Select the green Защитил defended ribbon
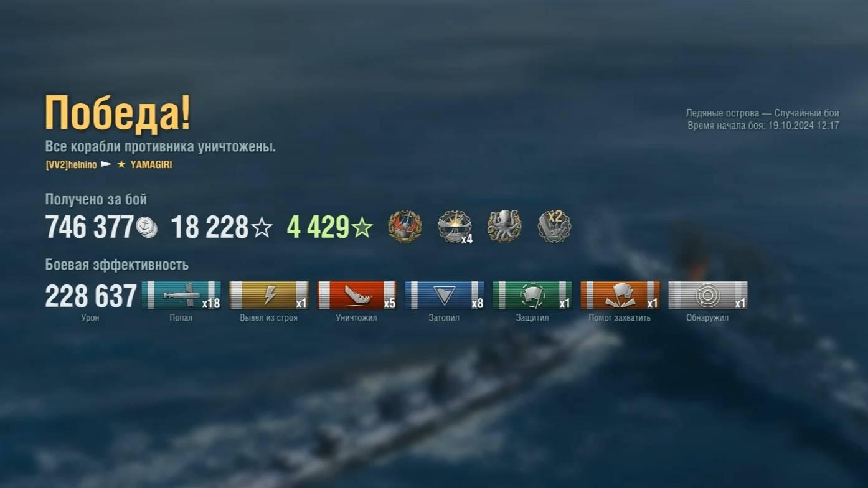 tap(532, 295)
